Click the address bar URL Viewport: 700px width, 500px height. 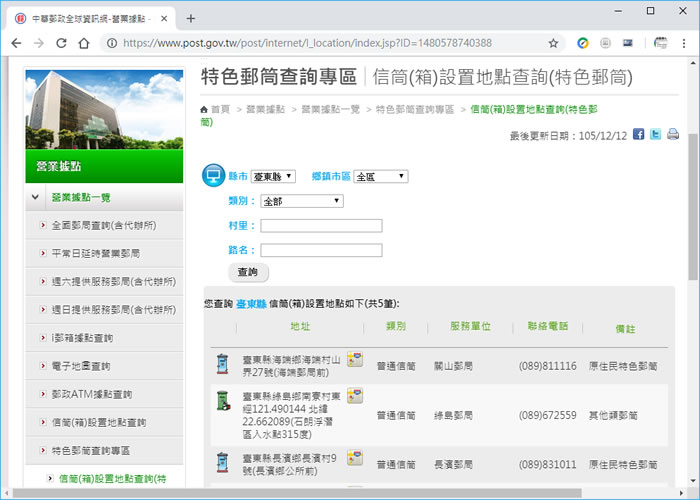pos(307,43)
